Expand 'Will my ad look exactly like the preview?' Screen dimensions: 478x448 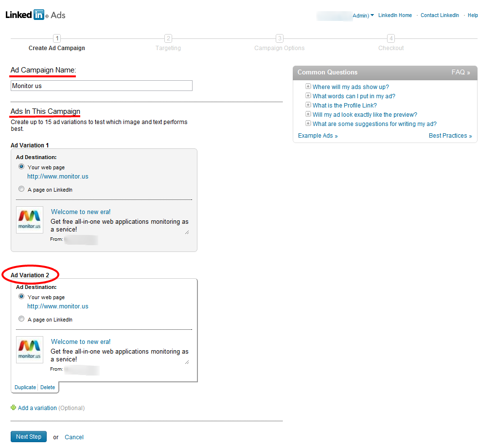pyautogui.click(x=308, y=114)
